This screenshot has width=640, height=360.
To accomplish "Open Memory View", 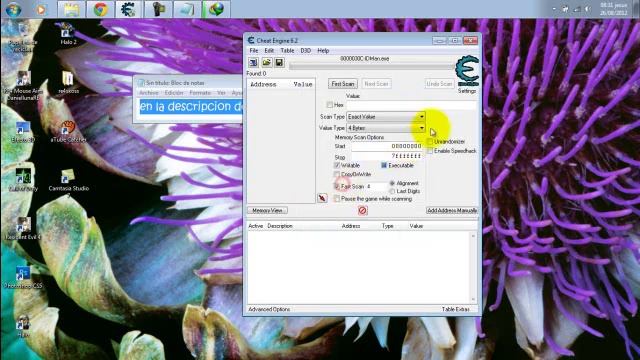I will [267, 210].
